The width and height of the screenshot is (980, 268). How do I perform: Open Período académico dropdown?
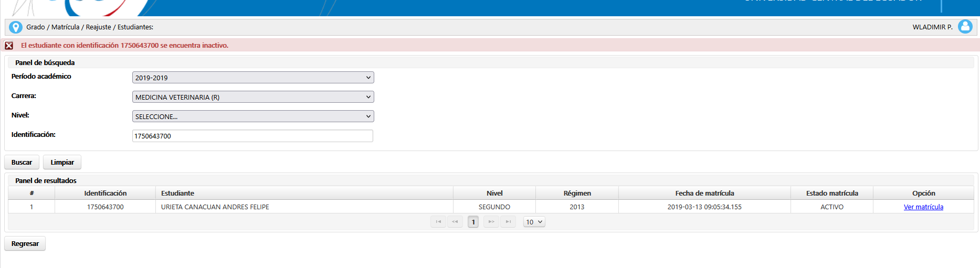click(253, 78)
